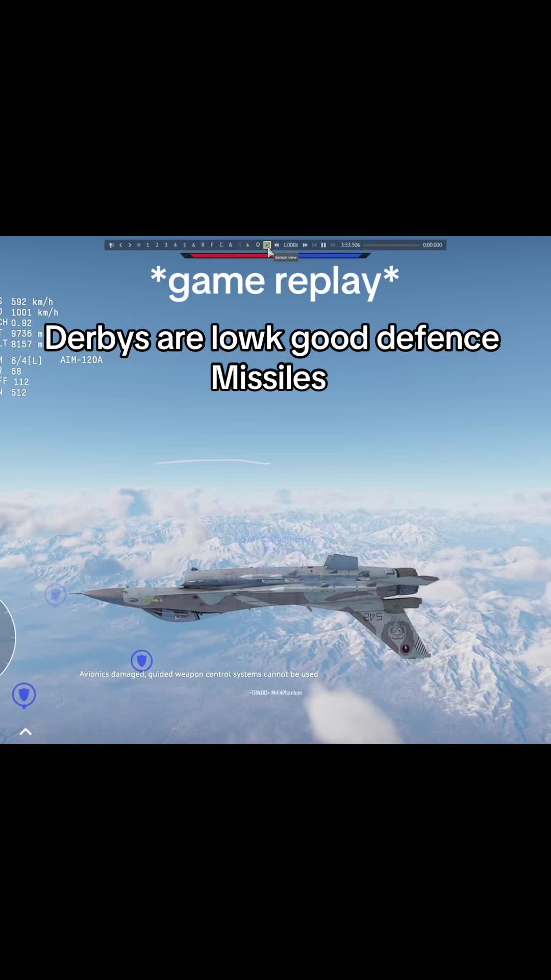Click the 512 counter readout
The width and height of the screenshot is (551, 980).
click(x=19, y=393)
